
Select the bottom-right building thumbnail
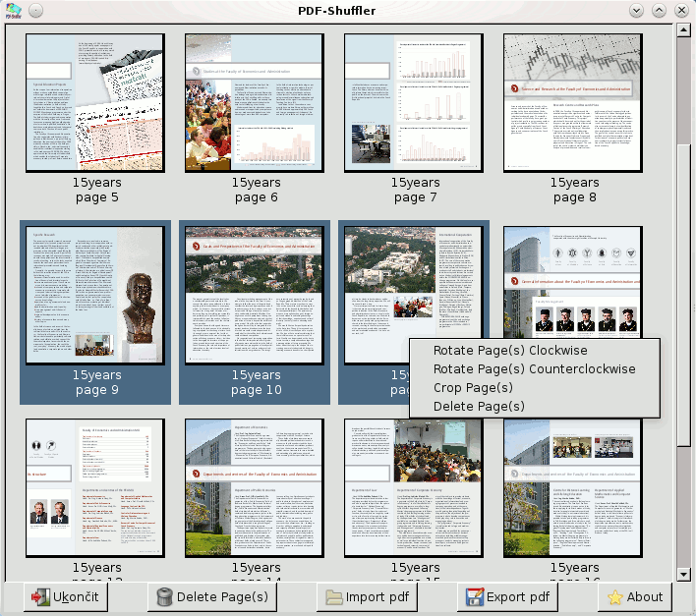click(573, 488)
